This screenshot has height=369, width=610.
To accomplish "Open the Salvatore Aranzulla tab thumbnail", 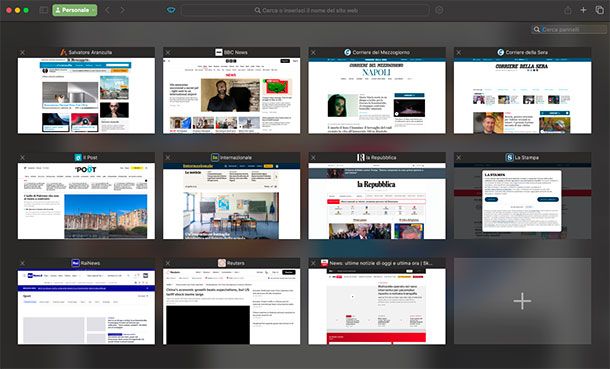I will [x=86, y=96].
